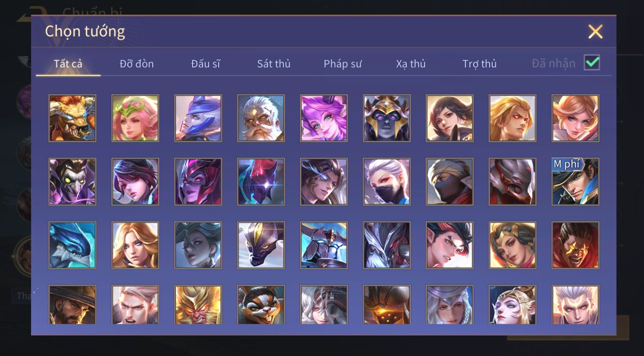Switch to the Pháp sư tab
Image resolution: width=644 pixels, height=356 pixels.
pyautogui.click(x=343, y=64)
